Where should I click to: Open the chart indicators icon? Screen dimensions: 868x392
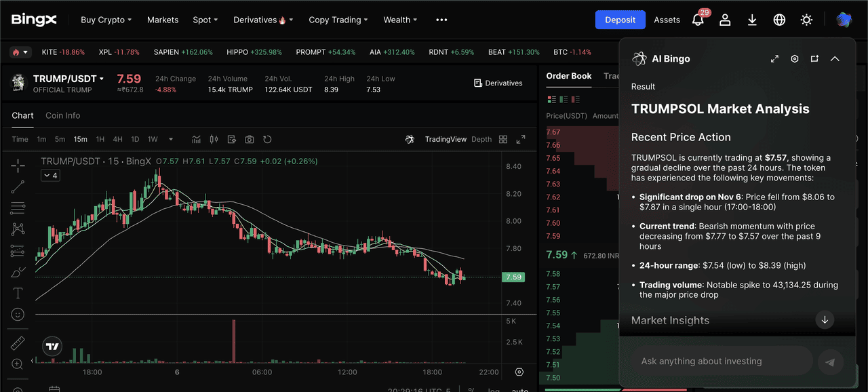point(196,140)
